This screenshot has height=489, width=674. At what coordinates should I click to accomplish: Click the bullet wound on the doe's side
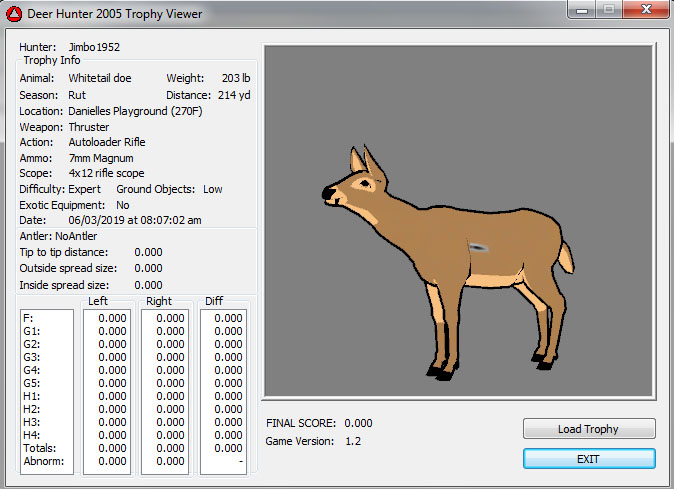tap(477, 248)
